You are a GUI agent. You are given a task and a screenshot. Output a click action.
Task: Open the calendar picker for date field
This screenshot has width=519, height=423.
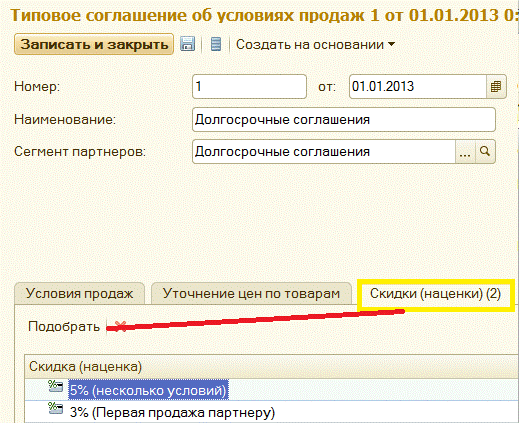coord(496,87)
